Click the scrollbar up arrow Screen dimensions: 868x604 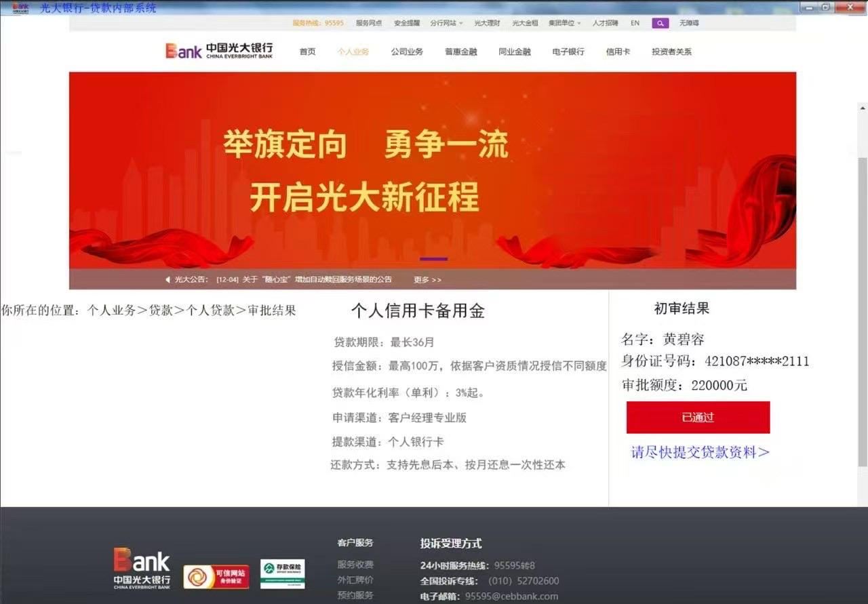click(x=863, y=108)
